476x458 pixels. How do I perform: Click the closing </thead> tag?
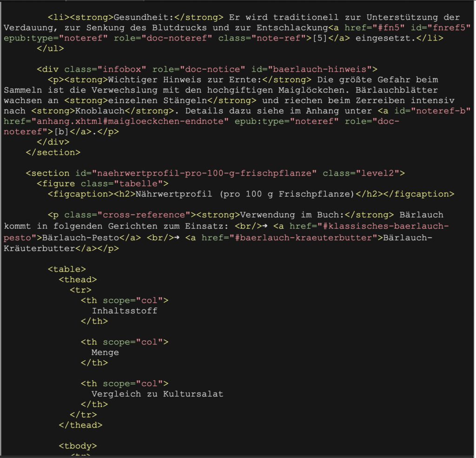(80, 425)
